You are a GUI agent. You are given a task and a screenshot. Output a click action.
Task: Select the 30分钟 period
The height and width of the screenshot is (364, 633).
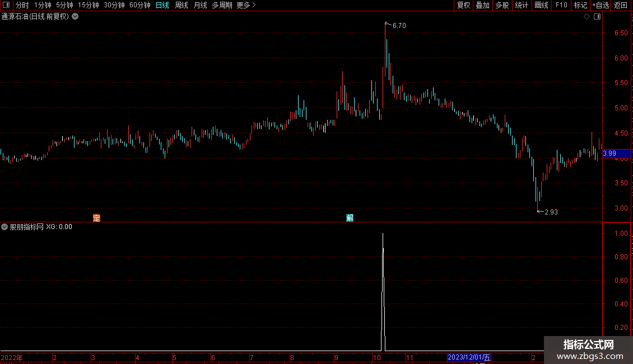(114, 5)
